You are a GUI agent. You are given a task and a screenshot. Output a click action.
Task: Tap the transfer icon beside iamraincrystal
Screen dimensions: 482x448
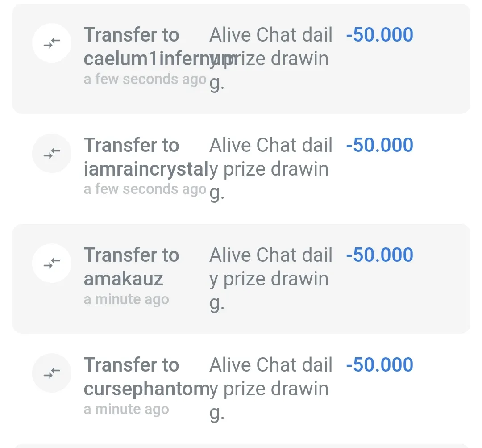(x=52, y=153)
